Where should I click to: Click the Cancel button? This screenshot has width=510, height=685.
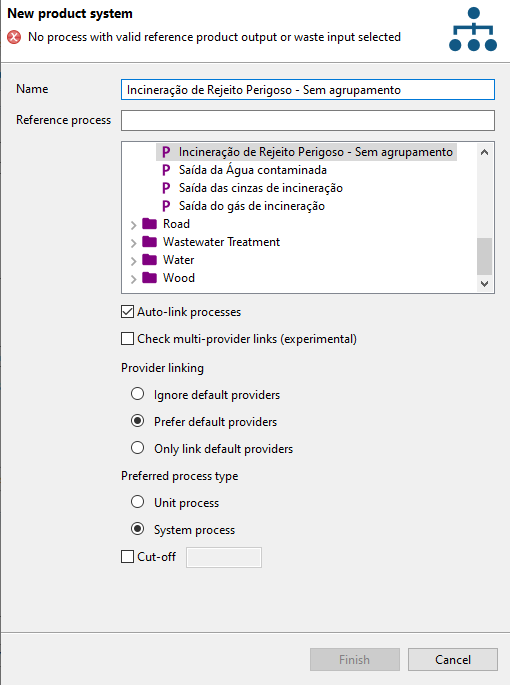pos(453,659)
